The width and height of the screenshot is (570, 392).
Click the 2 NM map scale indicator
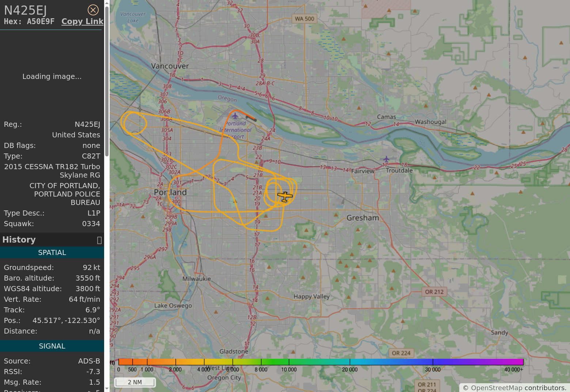(134, 382)
